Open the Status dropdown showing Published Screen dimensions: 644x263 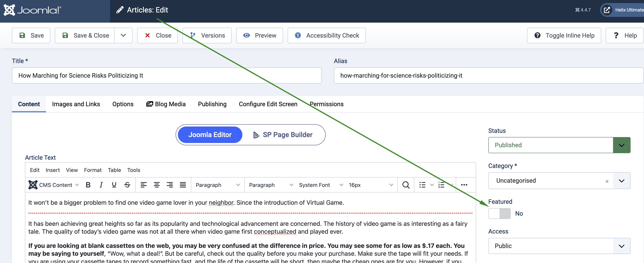(559, 145)
